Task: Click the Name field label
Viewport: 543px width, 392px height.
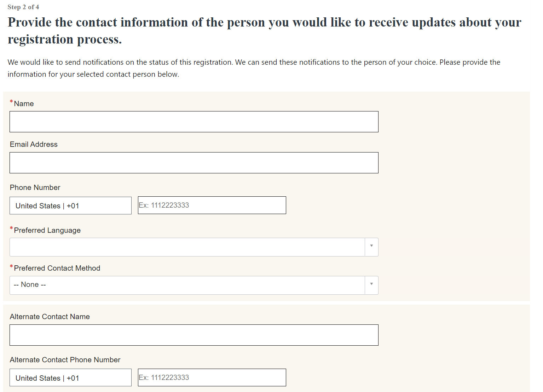Action: [x=24, y=104]
